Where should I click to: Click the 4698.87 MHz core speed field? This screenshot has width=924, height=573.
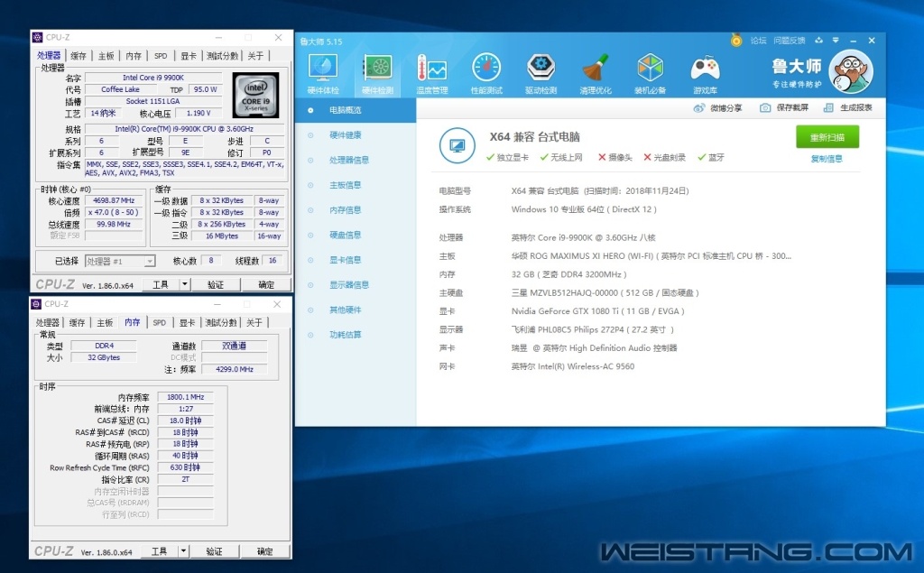coord(115,200)
